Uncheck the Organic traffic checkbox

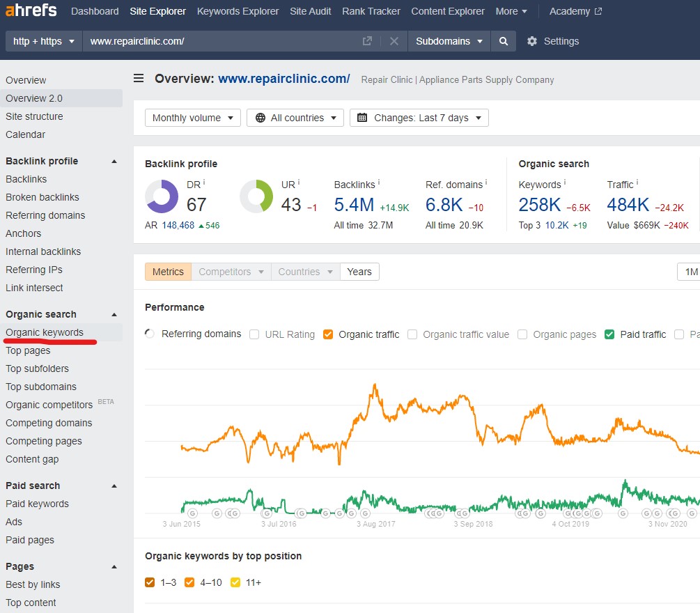point(328,334)
